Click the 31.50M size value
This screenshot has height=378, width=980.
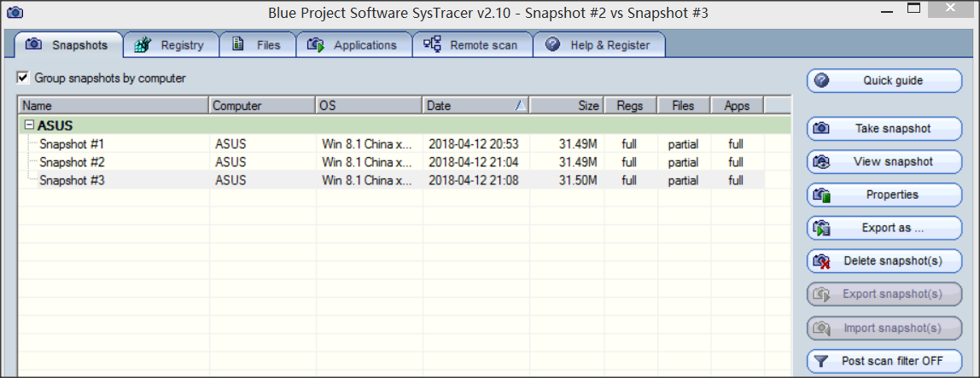pyautogui.click(x=577, y=181)
